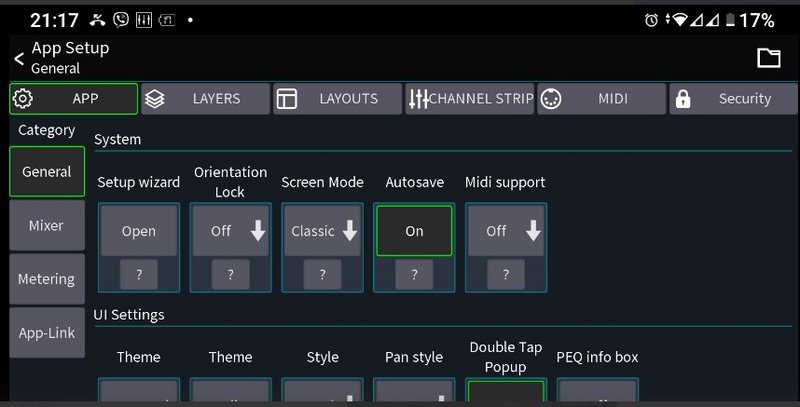
Task: Select the General category
Action: (x=47, y=171)
